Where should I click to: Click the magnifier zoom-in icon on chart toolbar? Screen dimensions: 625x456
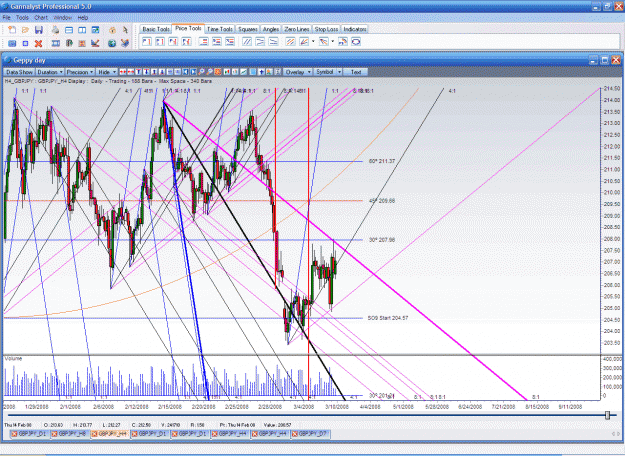pyautogui.click(x=202, y=72)
